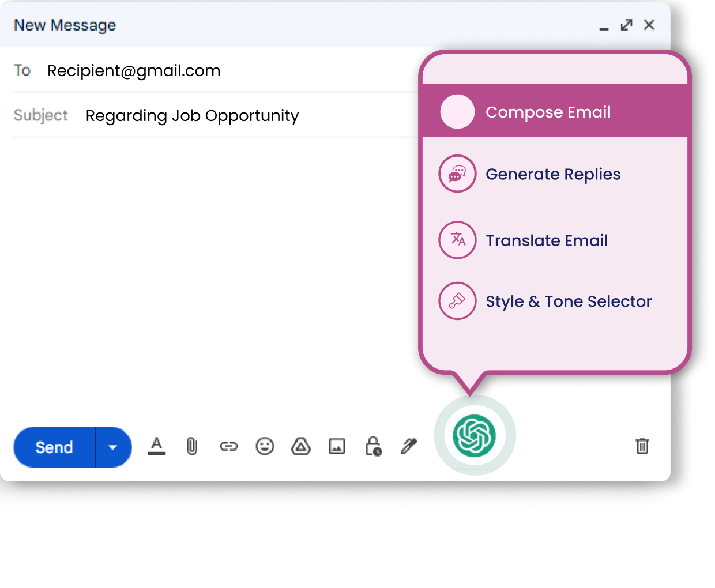Open the emoji picker smiley icon
This screenshot has width=715, height=588.
[x=265, y=446]
